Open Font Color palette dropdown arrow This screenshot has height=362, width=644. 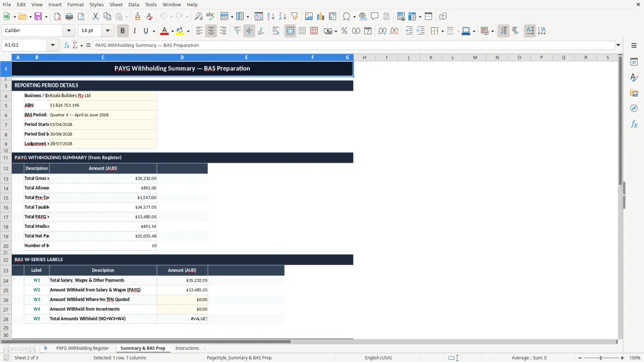click(172, 31)
